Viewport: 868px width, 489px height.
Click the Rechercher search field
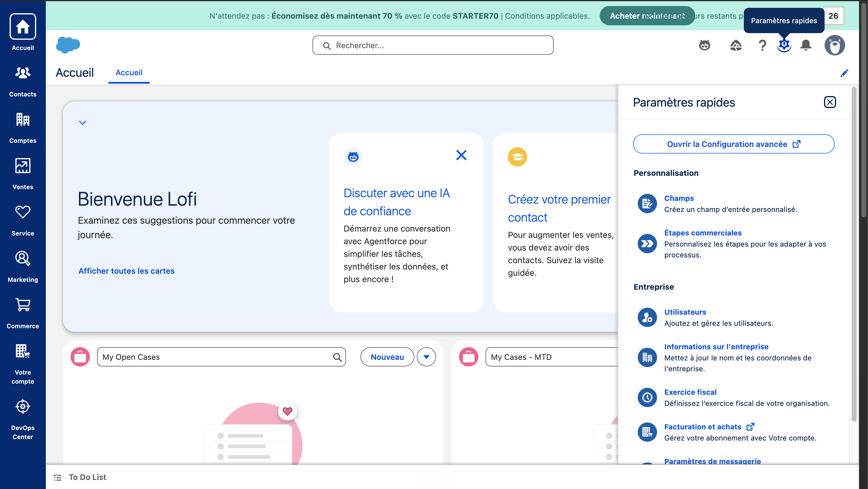point(433,45)
